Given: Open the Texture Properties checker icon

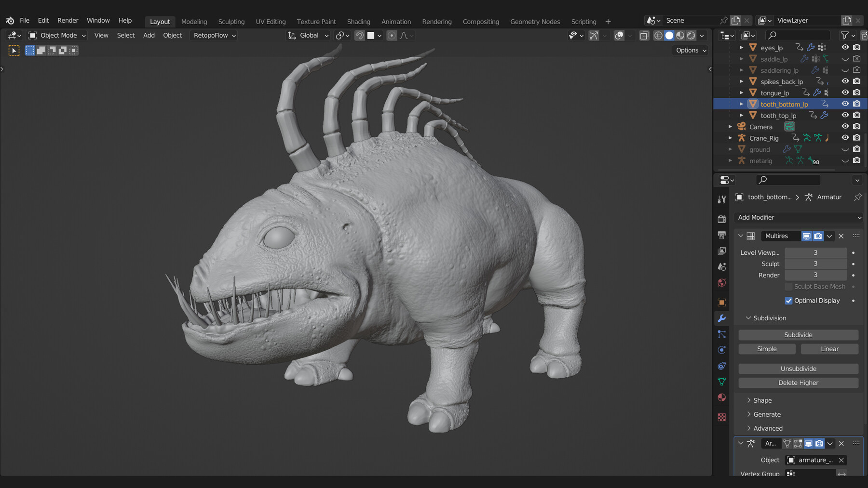Looking at the screenshot, I should click(x=721, y=417).
